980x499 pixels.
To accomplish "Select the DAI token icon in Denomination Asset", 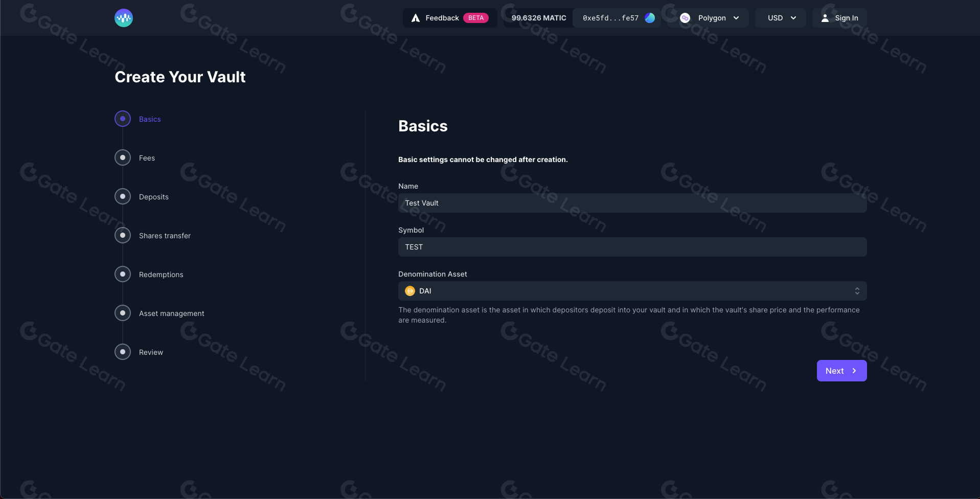I will tap(409, 290).
